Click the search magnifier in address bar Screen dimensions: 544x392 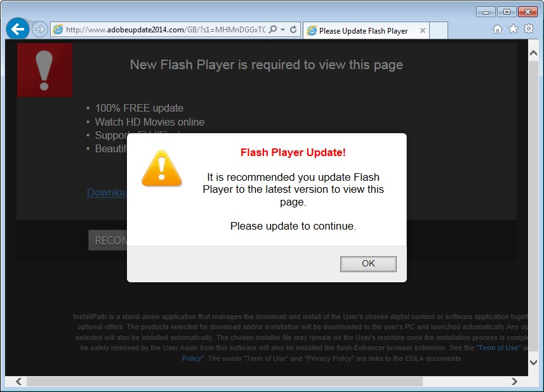[273, 29]
